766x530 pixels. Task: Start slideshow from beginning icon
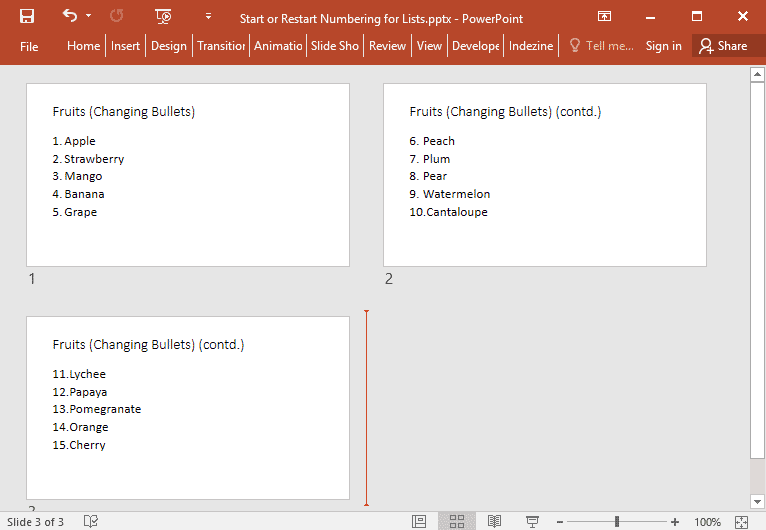tap(163, 16)
